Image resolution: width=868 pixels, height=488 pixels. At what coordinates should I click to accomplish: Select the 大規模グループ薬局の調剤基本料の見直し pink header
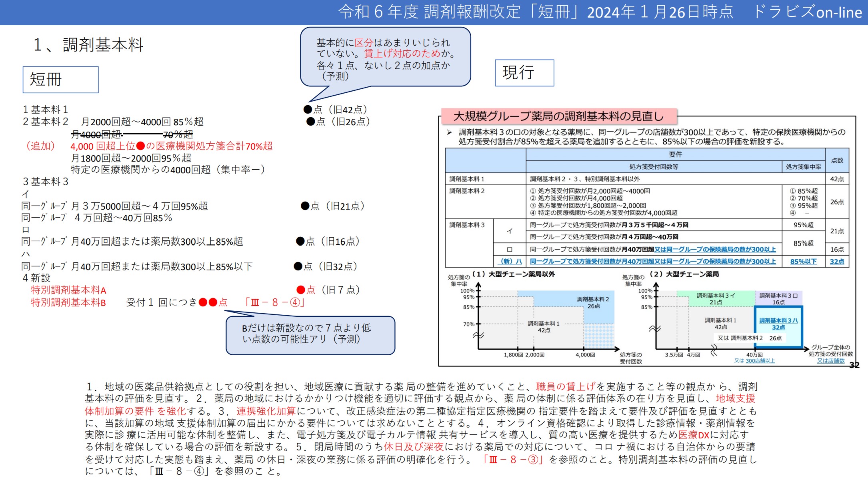click(x=559, y=117)
